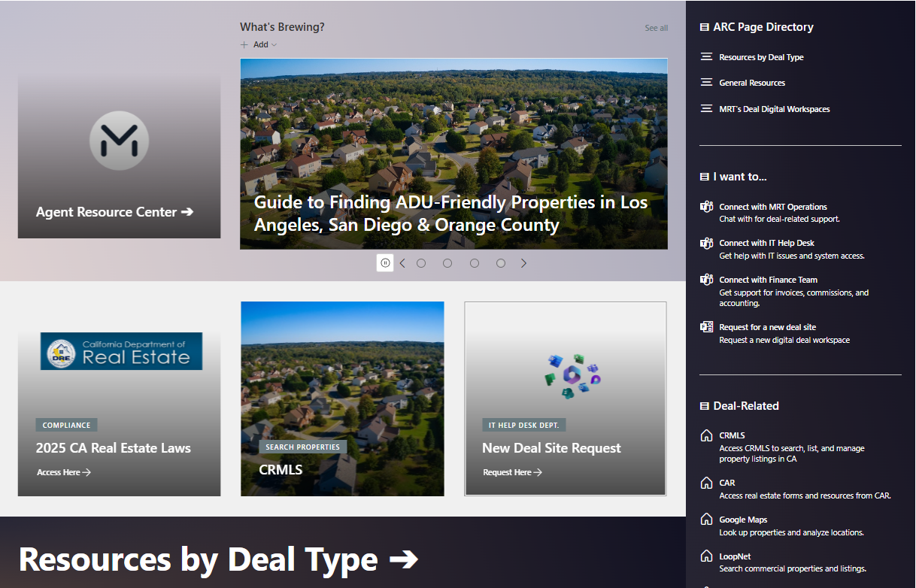The height and width of the screenshot is (588, 916).
Task: Click Teams icon beside Connect with IT Help Desk
Action: point(706,243)
